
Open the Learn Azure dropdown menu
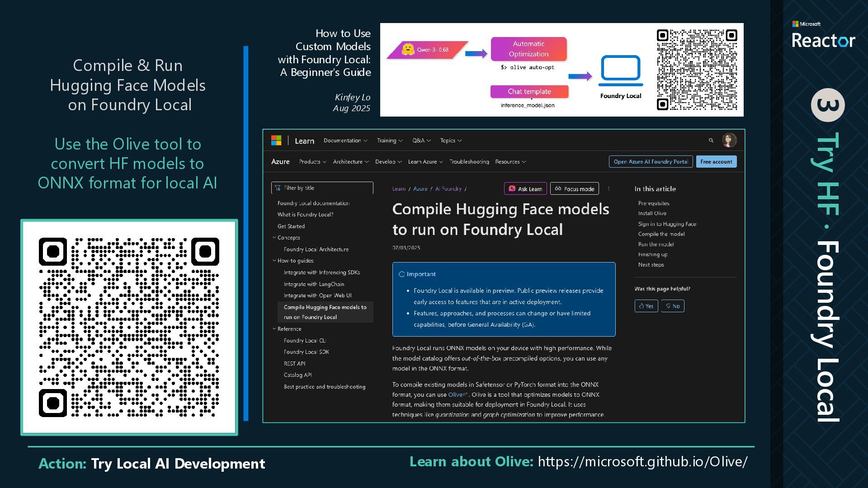tap(425, 162)
